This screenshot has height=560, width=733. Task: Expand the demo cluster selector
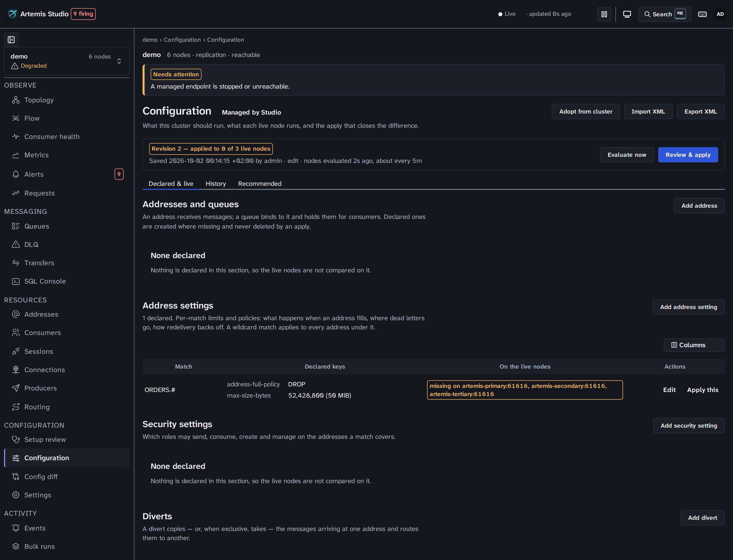pos(67,61)
